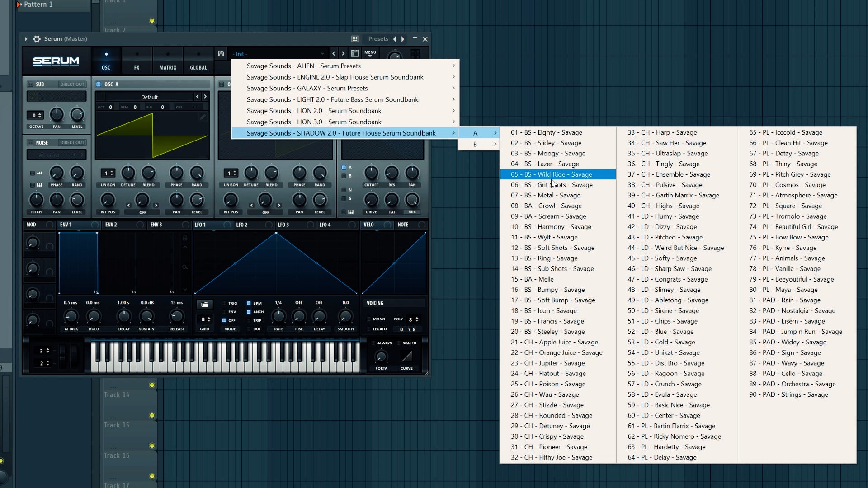Toggle TRIG mode for the LFO
This screenshot has width=868, height=488.
point(224,303)
